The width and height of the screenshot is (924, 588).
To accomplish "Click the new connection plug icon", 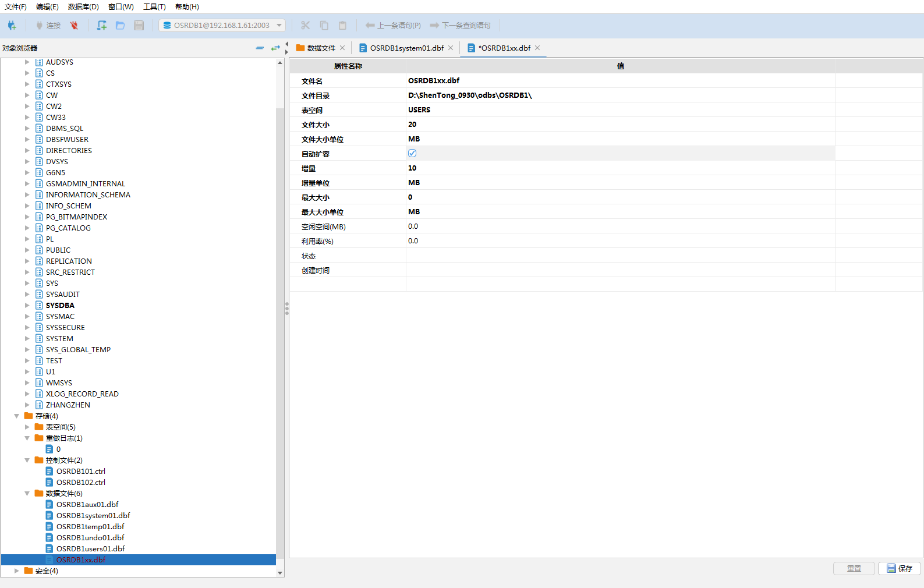I will click(x=12, y=26).
